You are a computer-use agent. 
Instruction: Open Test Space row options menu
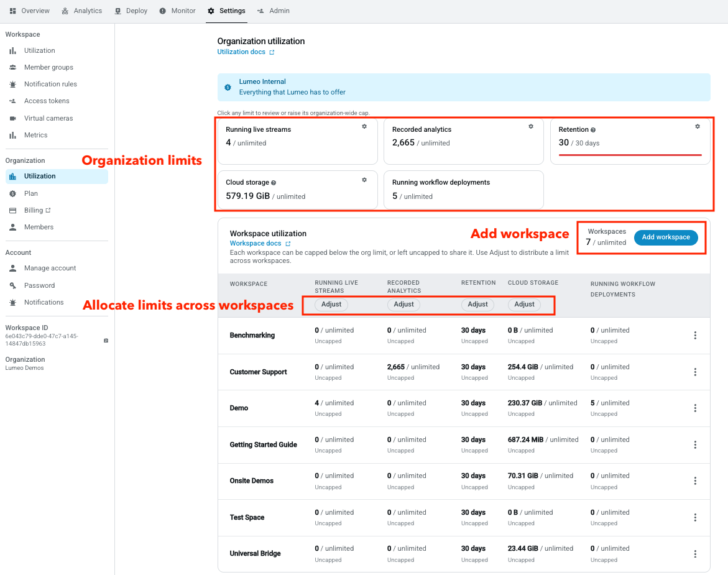[x=695, y=517]
